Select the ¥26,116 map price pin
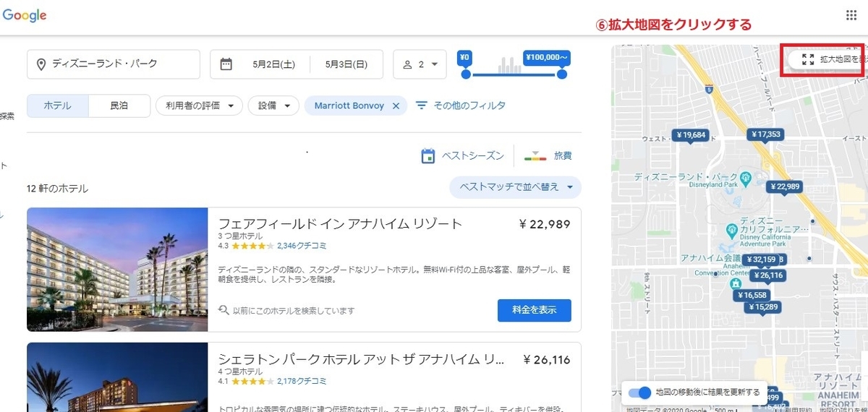868x412 pixels. (769, 276)
